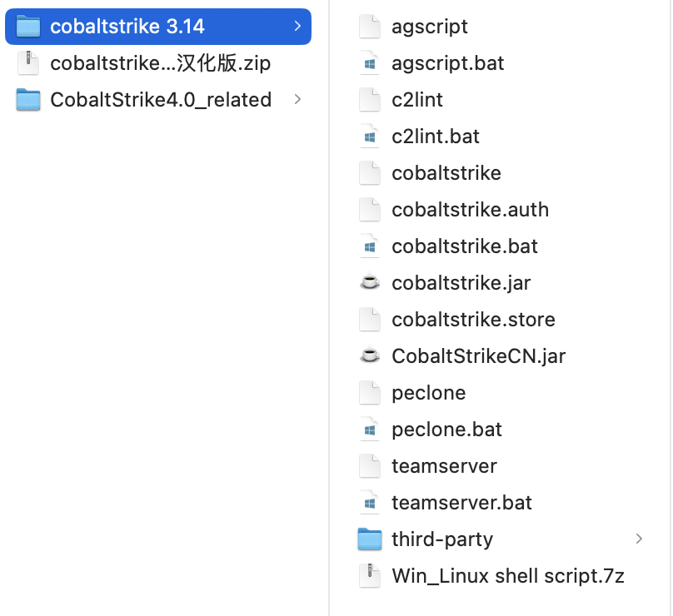673x616 pixels.
Task: Select the agscript.bat Windows batch icon
Action: click(x=369, y=63)
